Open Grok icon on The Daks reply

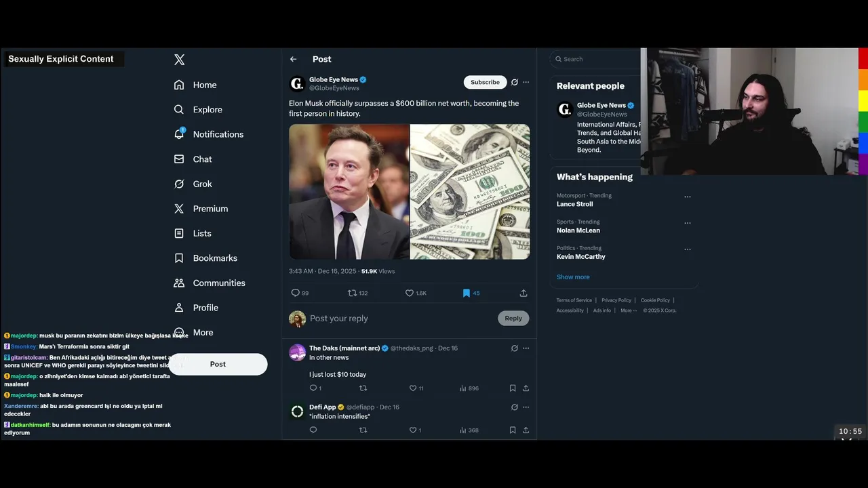coord(515,348)
